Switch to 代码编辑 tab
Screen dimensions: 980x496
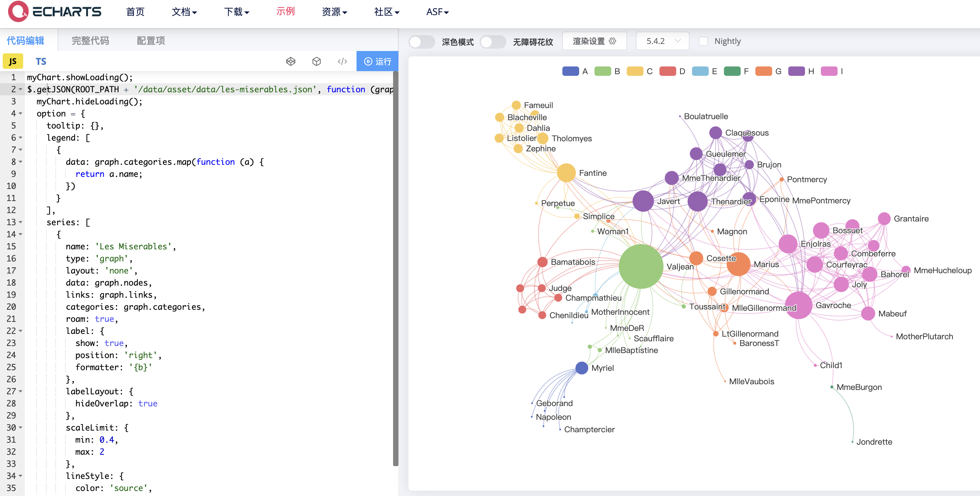pyautogui.click(x=25, y=40)
